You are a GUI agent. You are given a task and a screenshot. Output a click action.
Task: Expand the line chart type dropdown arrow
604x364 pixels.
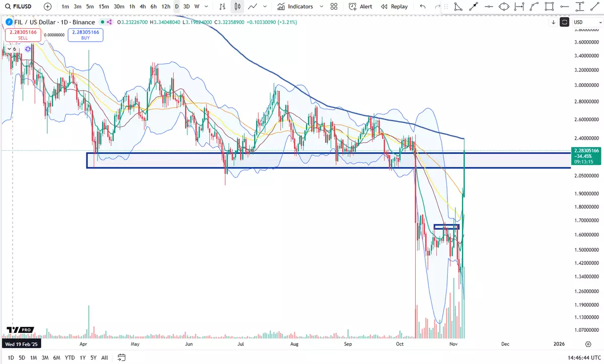(265, 7)
